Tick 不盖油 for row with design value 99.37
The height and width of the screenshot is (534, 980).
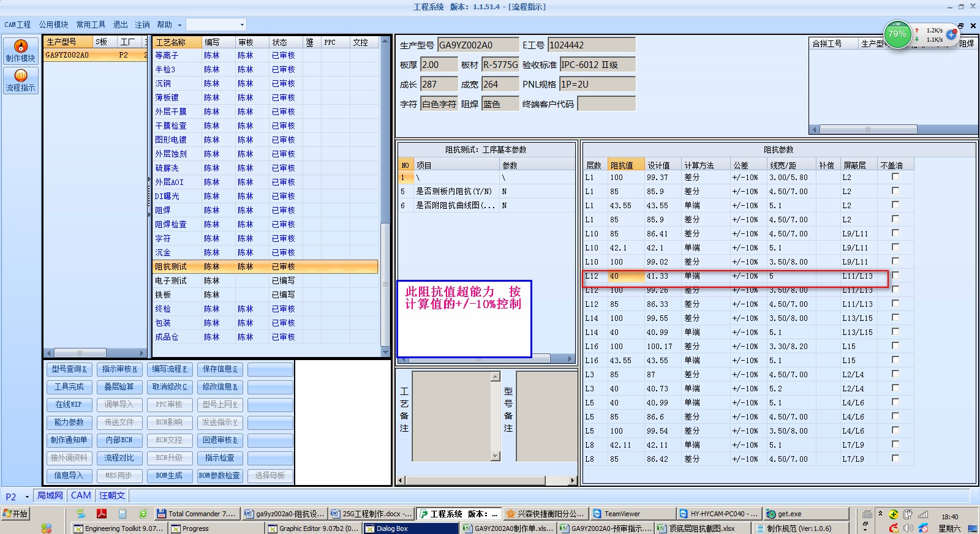(895, 176)
